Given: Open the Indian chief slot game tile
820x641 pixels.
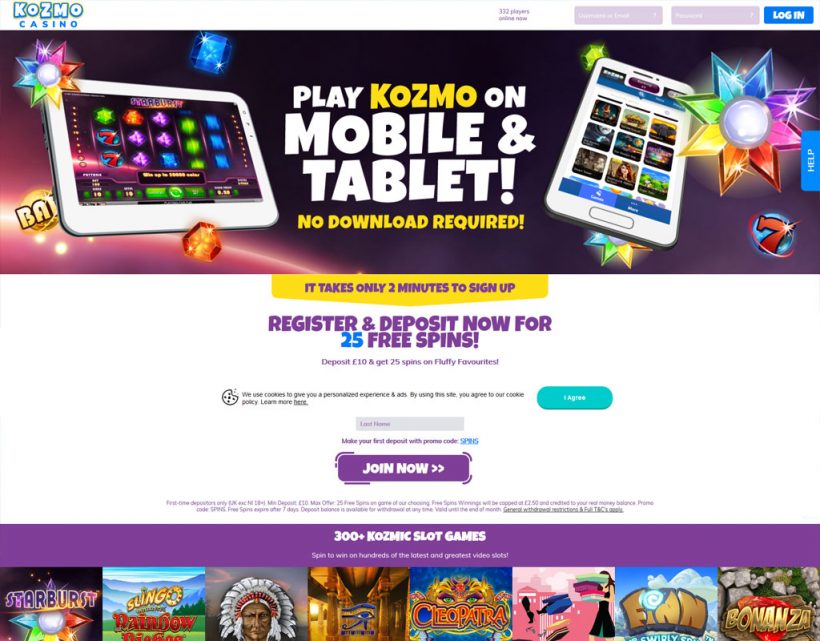Looking at the screenshot, I should click(256, 604).
